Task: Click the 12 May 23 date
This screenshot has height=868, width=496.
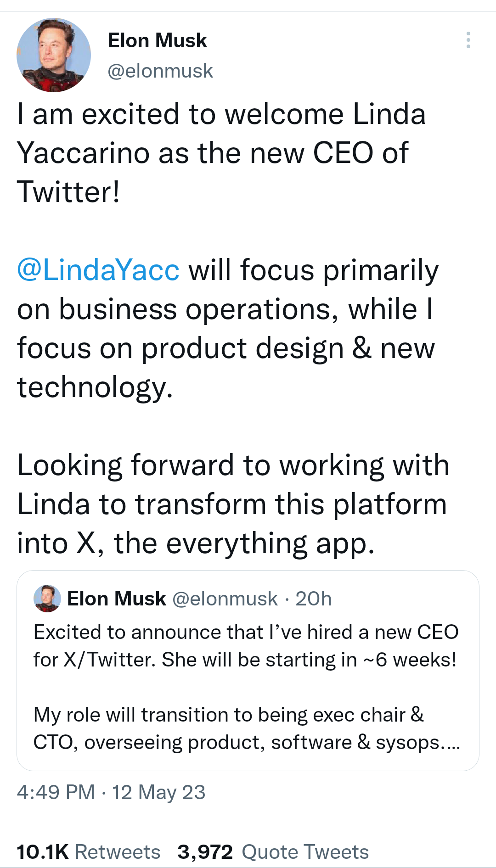Action: 159,792
